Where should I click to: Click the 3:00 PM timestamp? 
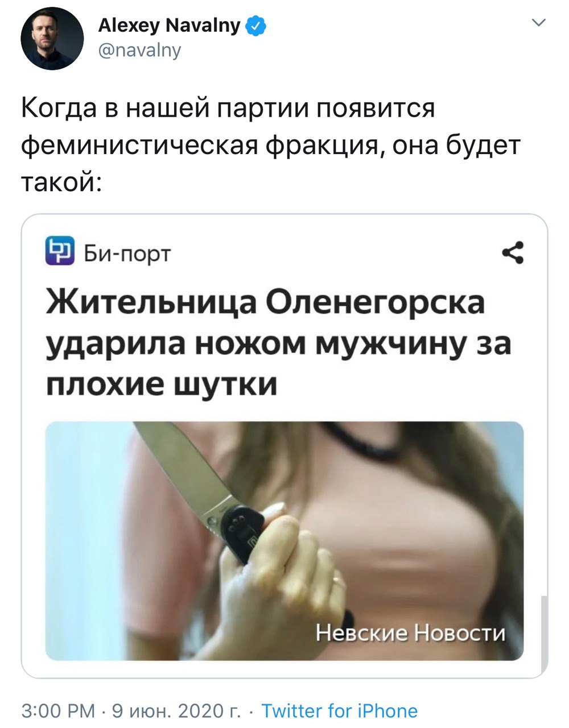coord(59,711)
